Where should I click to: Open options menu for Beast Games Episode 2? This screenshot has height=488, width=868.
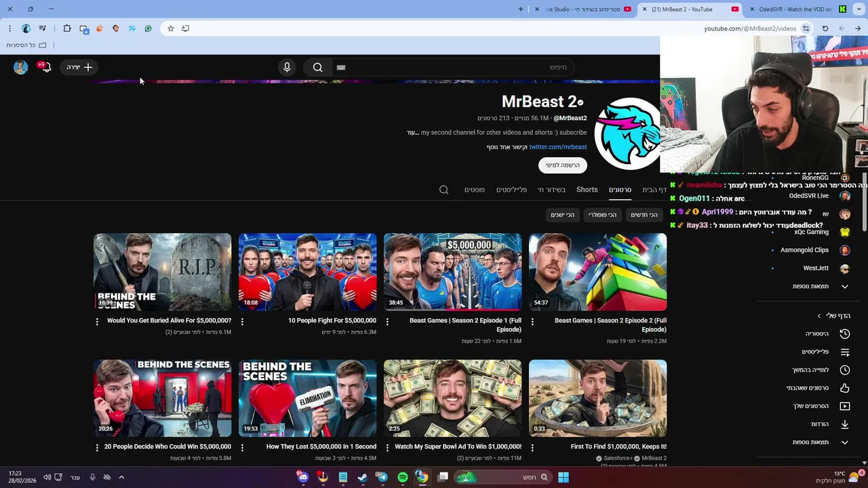[x=532, y=321]
